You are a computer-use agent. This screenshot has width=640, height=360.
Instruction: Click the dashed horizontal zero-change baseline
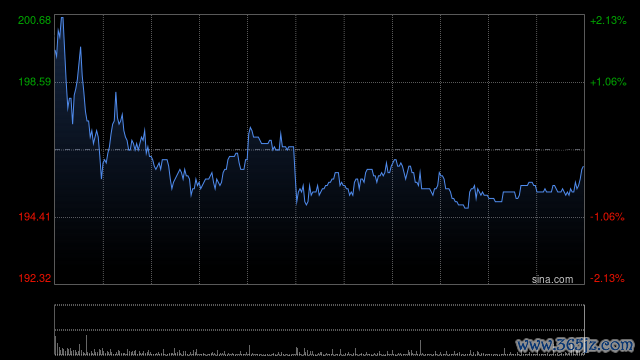pos(319,150)
